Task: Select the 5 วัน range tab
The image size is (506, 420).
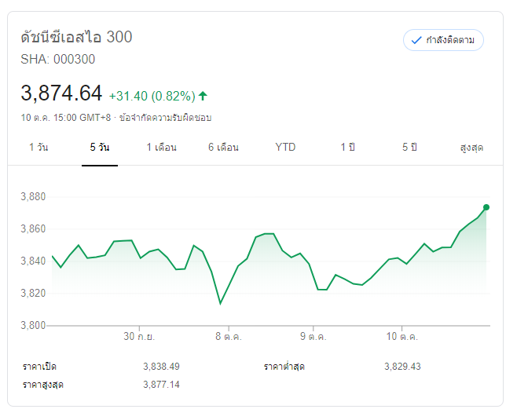Action: pos(100,148)
